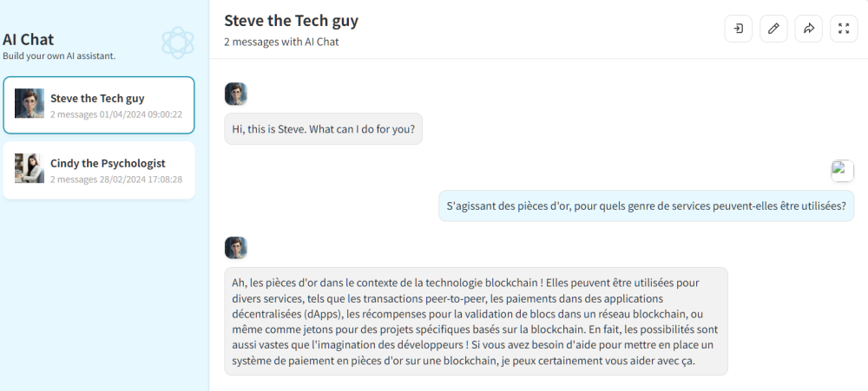
Task: Click the pencil edit icon
Action: pos(773,29)
